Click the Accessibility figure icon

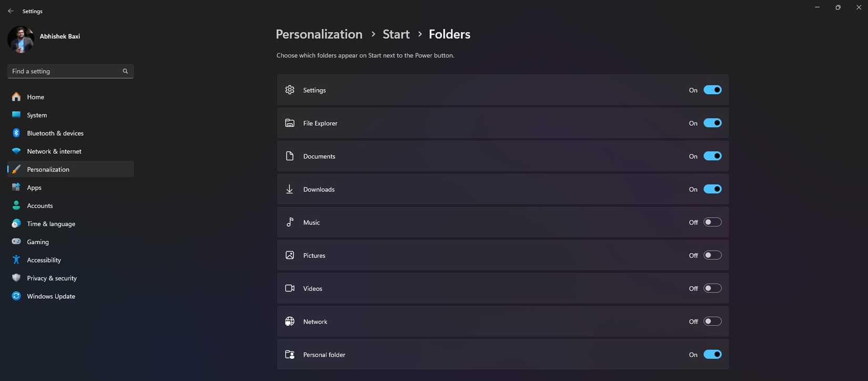pos(16,260)
